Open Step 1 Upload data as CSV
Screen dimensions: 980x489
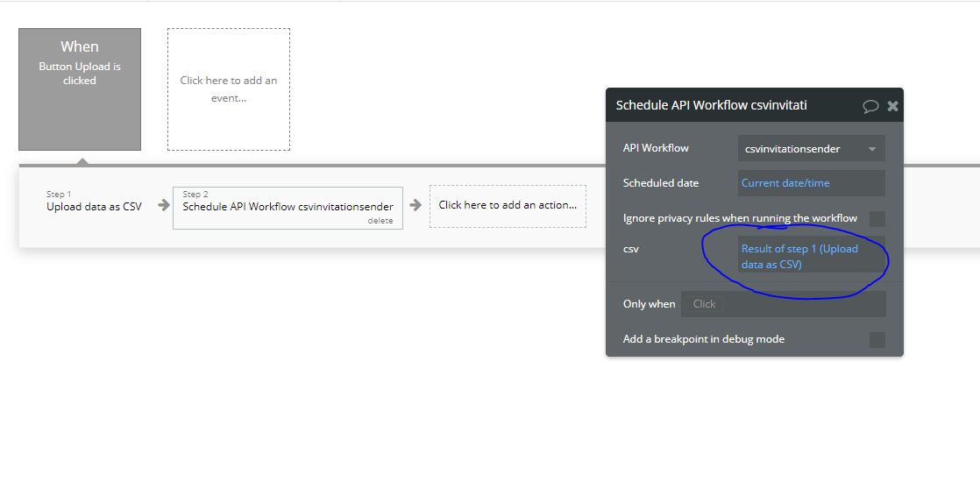point(95,202)
